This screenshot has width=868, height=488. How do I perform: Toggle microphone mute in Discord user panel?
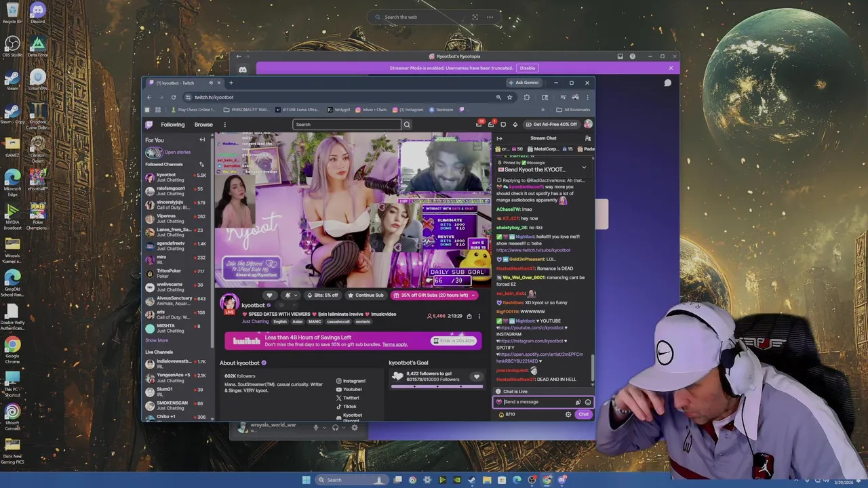coord(315,428)
